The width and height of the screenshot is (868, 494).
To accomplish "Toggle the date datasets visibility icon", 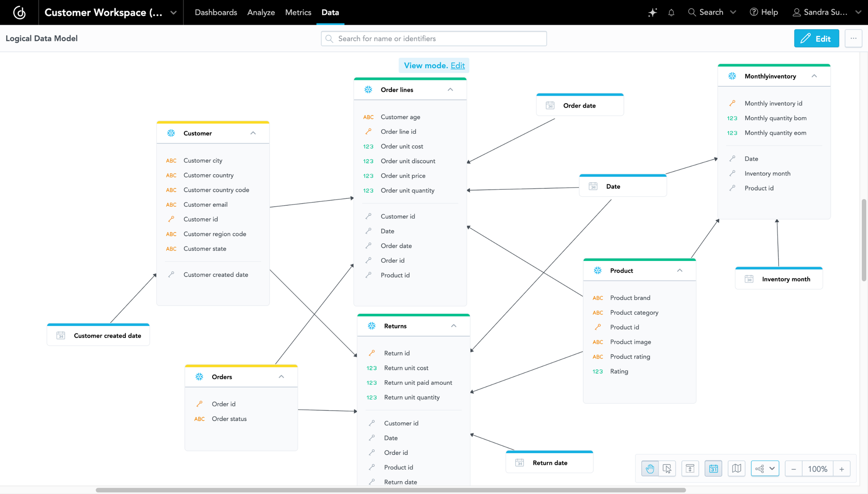I will (x=713, y=468).
